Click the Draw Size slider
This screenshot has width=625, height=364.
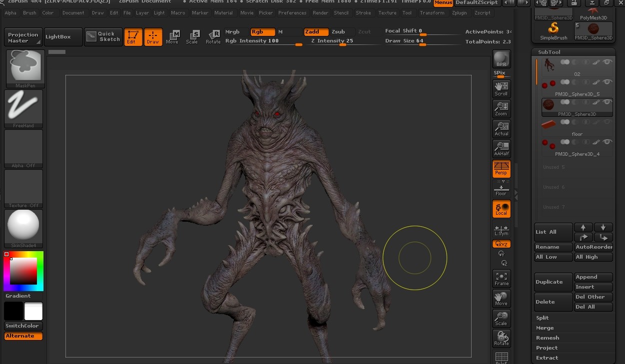click(x=422, y=41)
